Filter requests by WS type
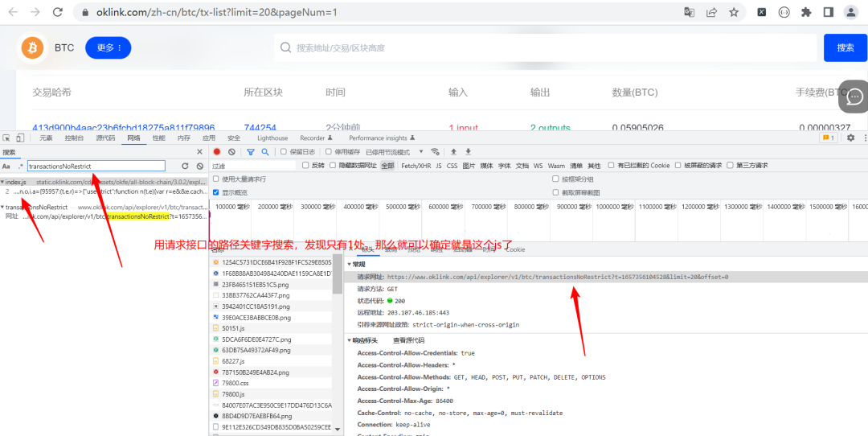Screen dimensions: 868x436 point(538,166)
